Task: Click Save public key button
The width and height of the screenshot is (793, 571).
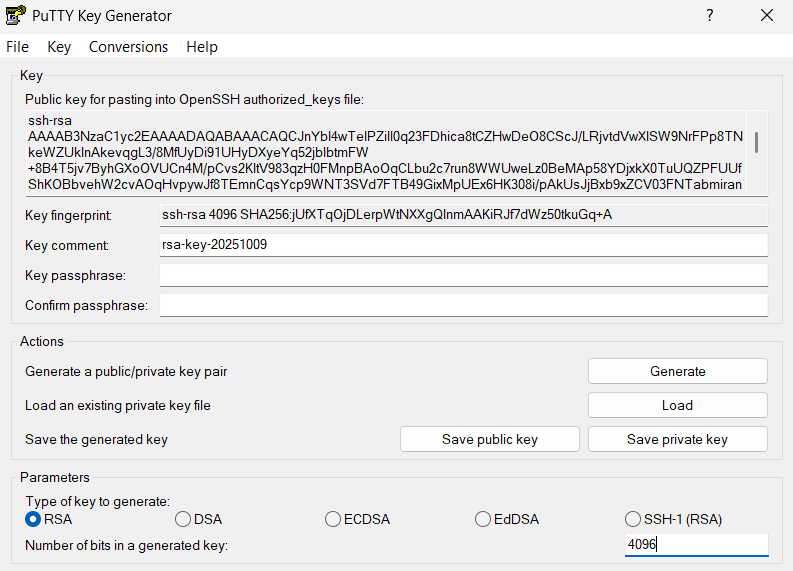Action: 490,439
